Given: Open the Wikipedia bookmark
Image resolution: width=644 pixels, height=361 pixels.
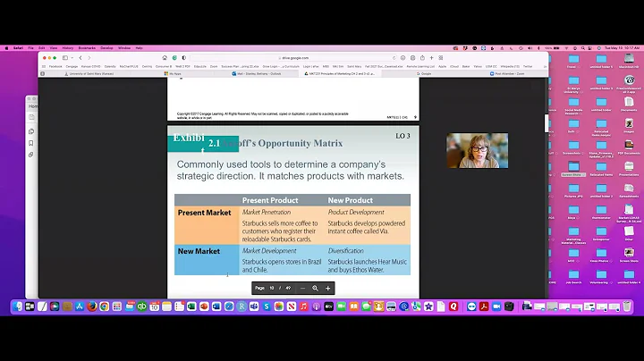Looking at the screenshot, I should 509,66.
